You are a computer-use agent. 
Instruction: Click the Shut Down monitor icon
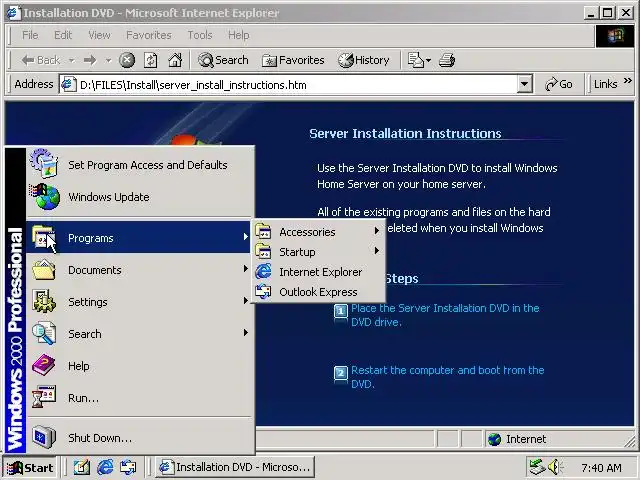click(x=44, y=437)
